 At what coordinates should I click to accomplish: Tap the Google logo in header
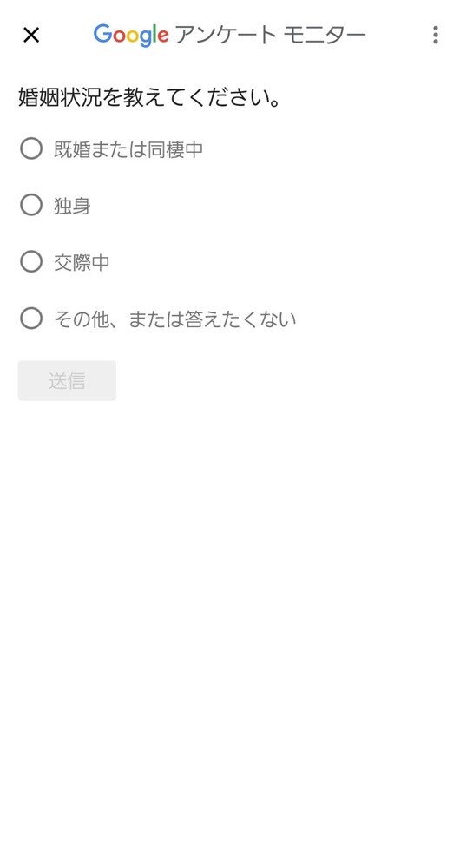131,36
